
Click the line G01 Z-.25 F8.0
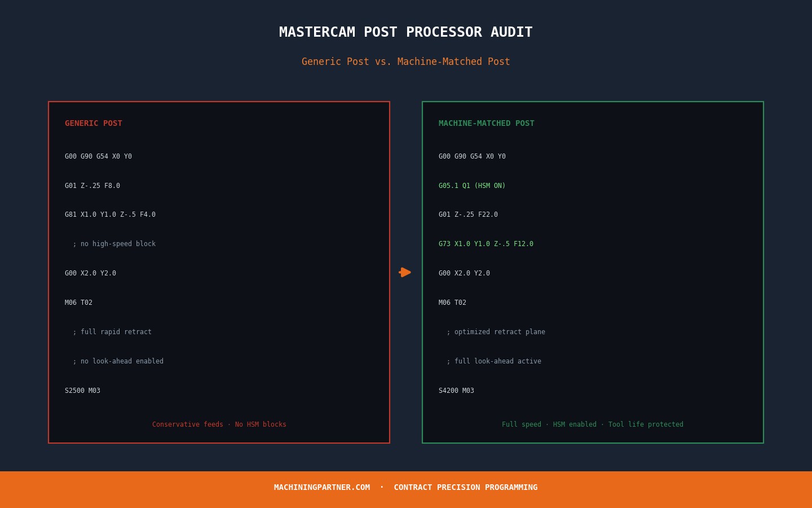[x=92, y=186]
